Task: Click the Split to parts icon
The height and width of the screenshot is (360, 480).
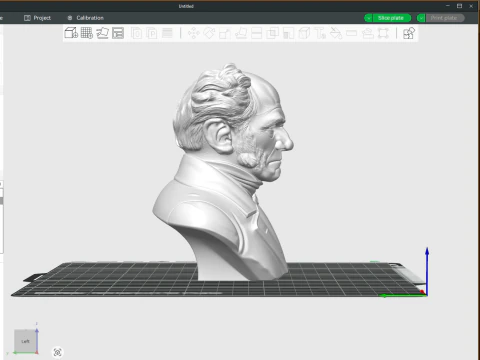Action: (152, 33)
